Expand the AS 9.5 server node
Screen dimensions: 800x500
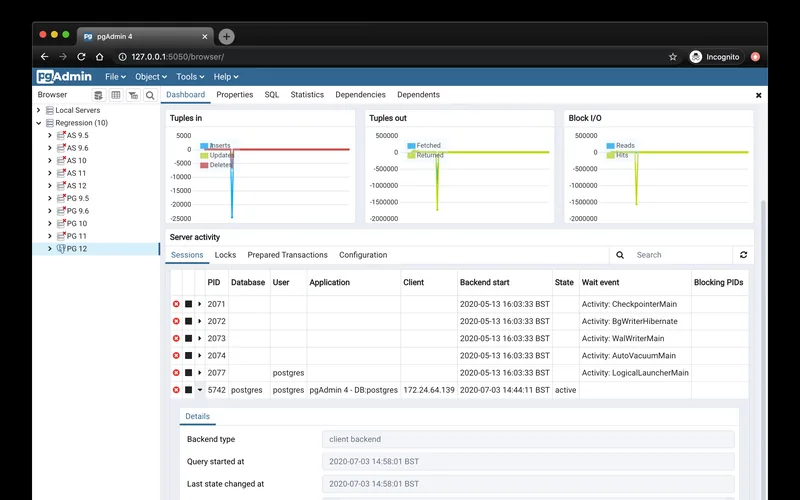49,135
